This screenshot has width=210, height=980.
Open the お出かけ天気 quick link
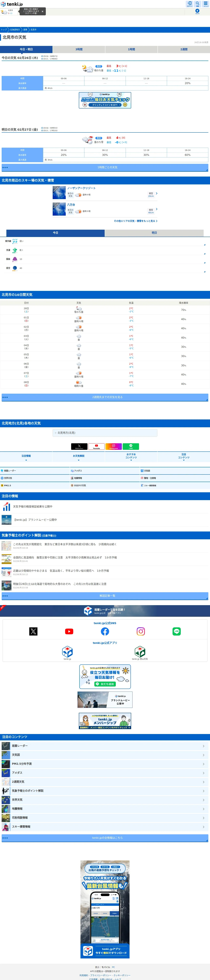[x=105, y=486]
